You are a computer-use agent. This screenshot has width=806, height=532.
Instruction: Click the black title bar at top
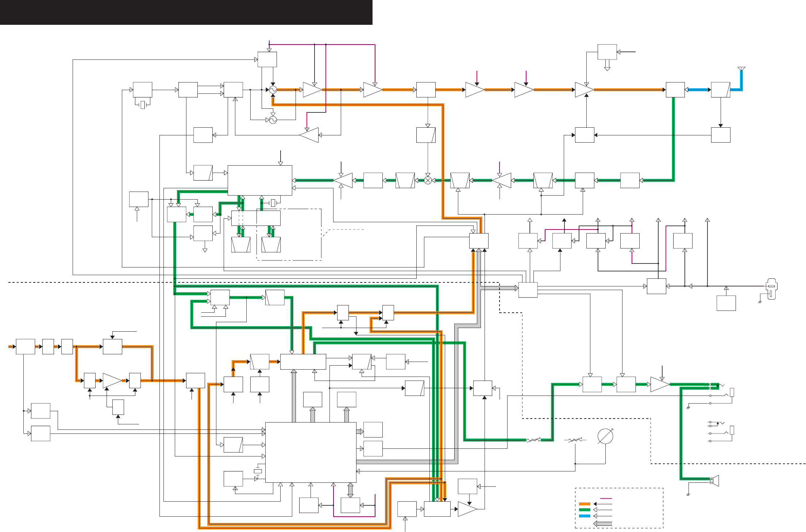tap(186, 12)
